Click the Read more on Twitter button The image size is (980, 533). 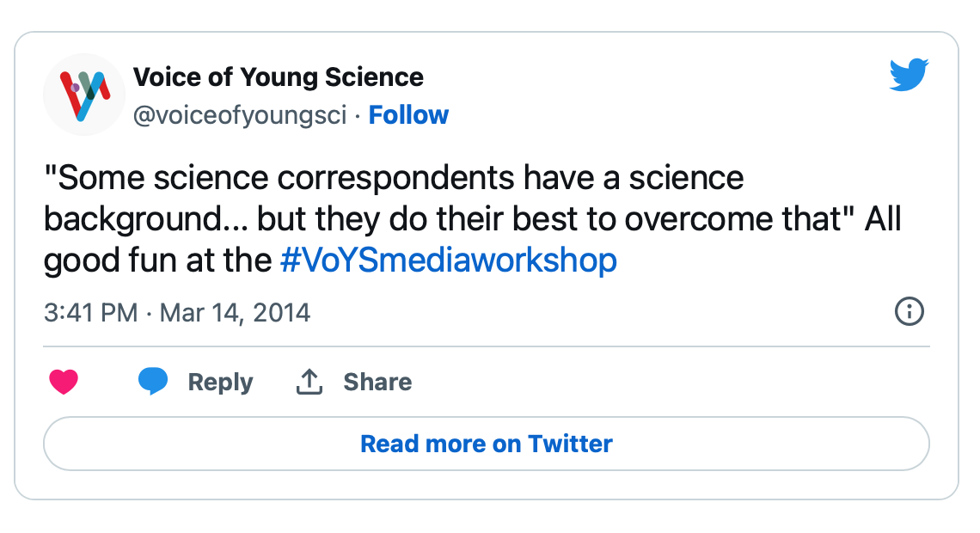pyautogui.click(x=487, y=444)
